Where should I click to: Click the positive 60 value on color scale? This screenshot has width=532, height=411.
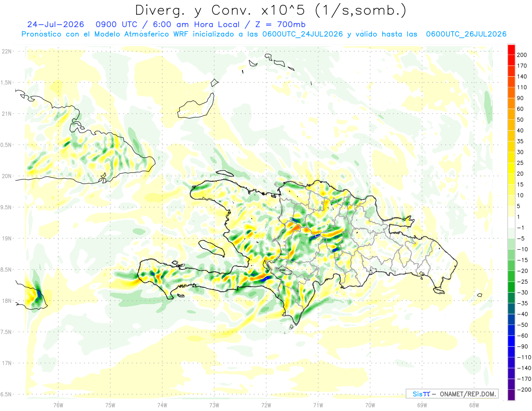pos(520,109)
